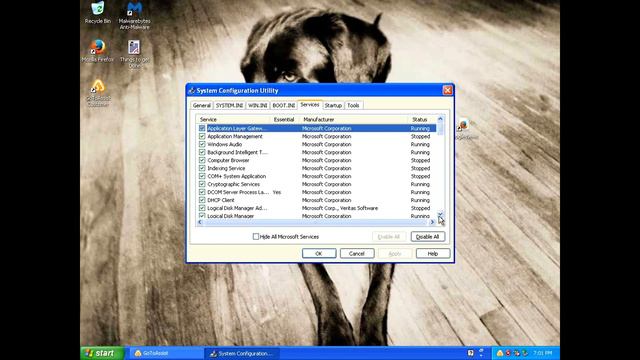Select the DHCP Client row name
The width and height of the screenshot is (640, 360).
tap(221, 200)
